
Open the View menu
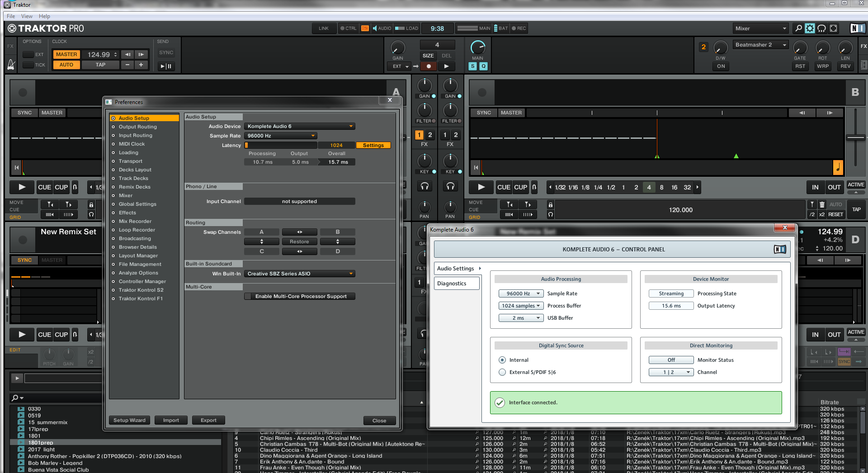pos(27,16)
